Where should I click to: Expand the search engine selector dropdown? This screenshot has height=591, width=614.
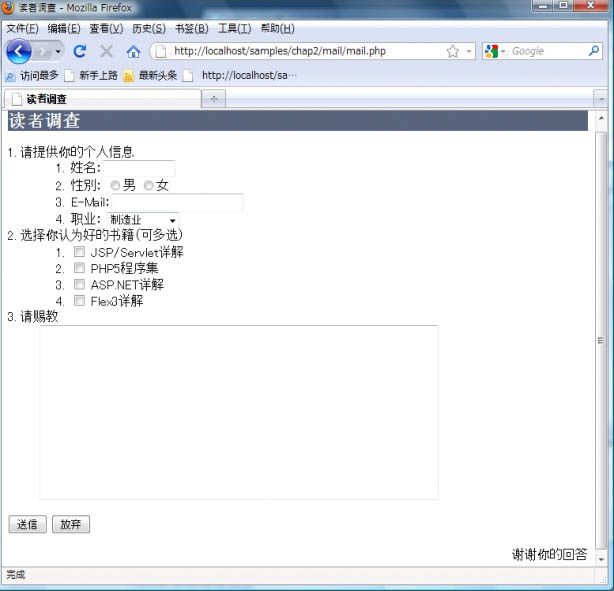[x=502, y=51]
